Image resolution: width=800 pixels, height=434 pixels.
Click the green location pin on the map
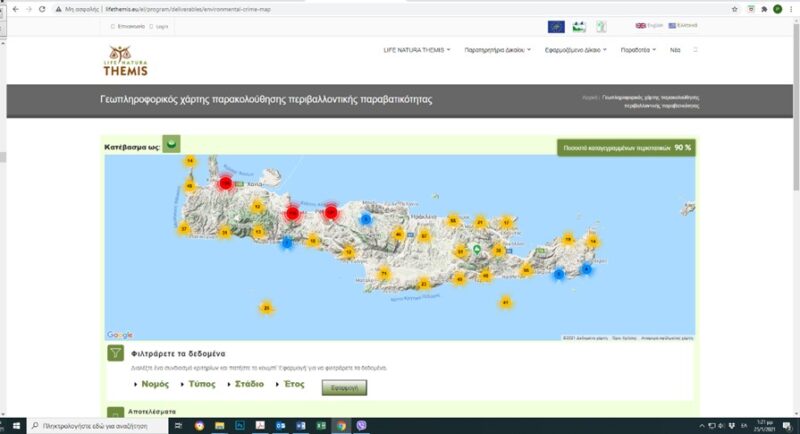(477, 249)
